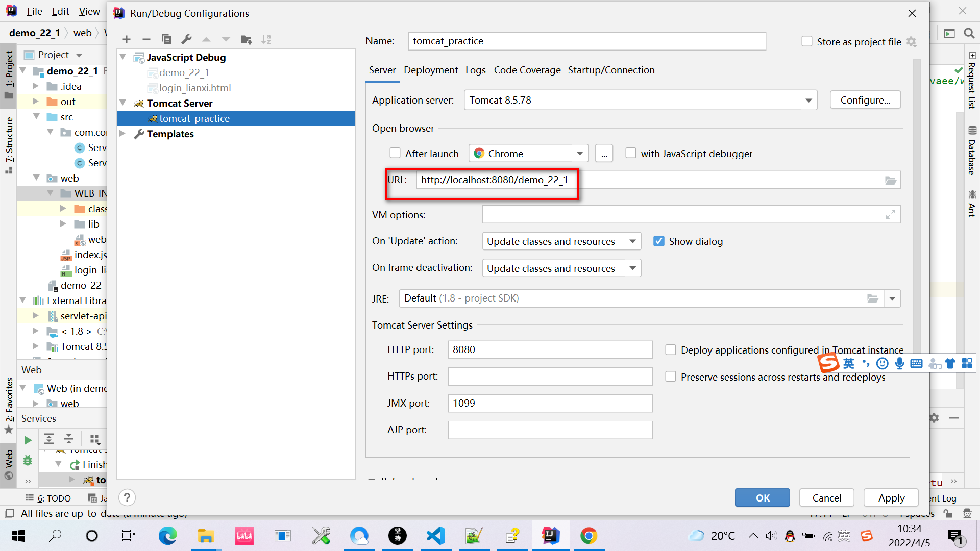Click the AJP port field
This screenshot has width=980, height=551.
[x=550, y=430]
